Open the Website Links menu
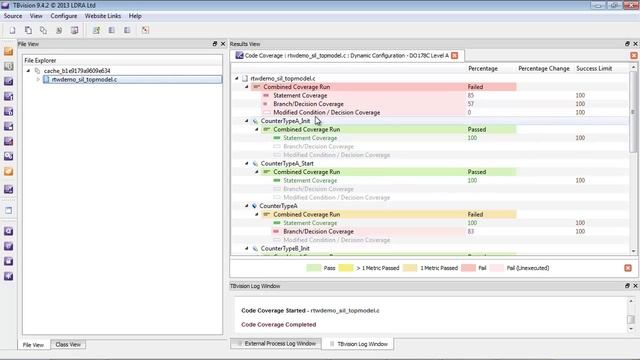 click(x=103, y=16)
